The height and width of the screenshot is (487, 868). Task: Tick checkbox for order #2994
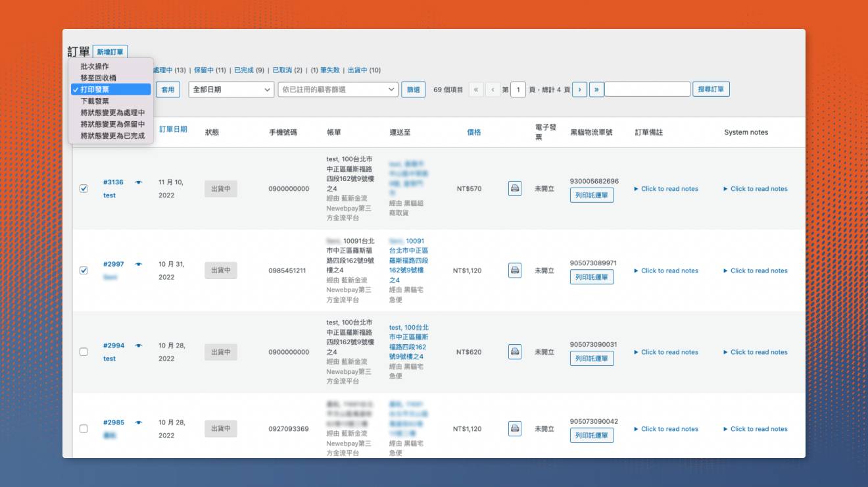[x=84, y=352]
